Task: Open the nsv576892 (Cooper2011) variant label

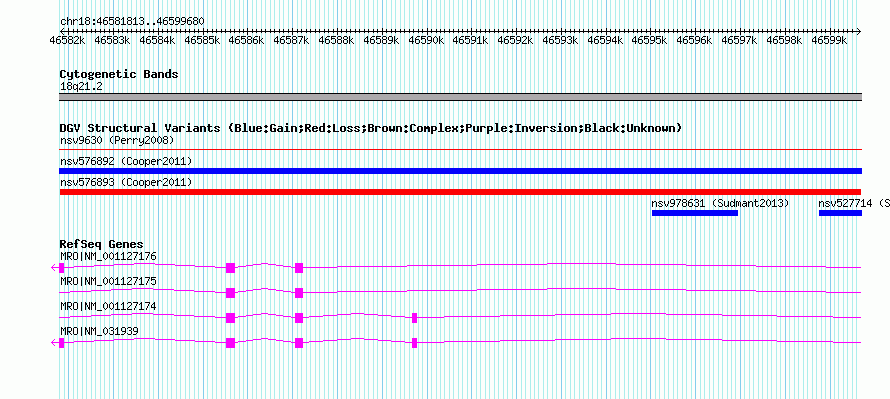Action: (126, 162)
